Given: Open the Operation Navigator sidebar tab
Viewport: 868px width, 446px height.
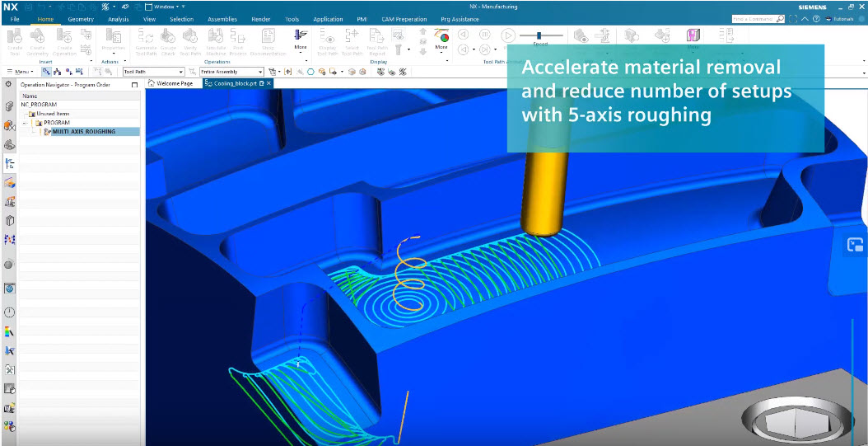Looking at the screenshot, I should (9, 163).
